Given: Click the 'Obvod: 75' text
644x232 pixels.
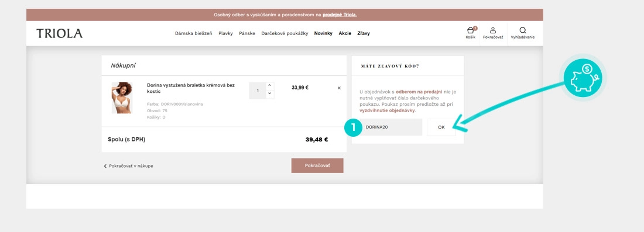Looking at the screenshot, I should click(157, 110).
